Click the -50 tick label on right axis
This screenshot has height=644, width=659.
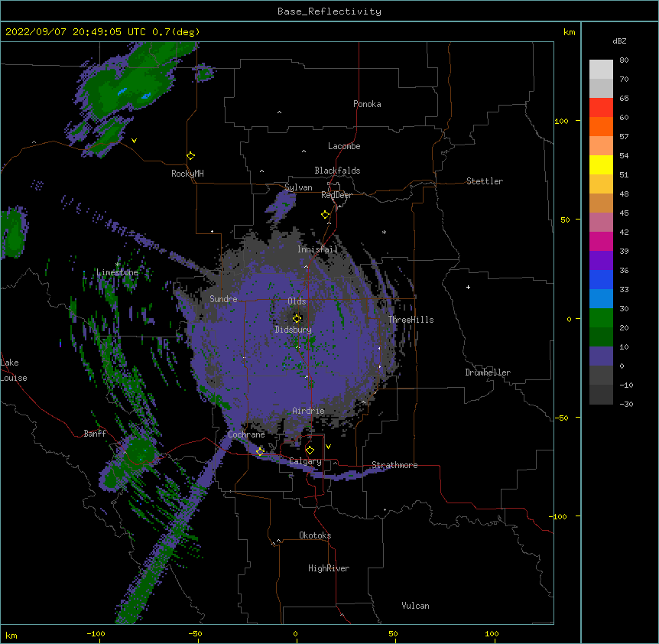(x=561, y=418)
